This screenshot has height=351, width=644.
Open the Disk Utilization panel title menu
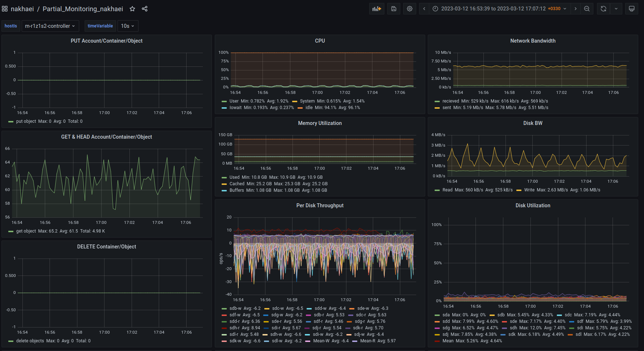(x=533, y=205)
